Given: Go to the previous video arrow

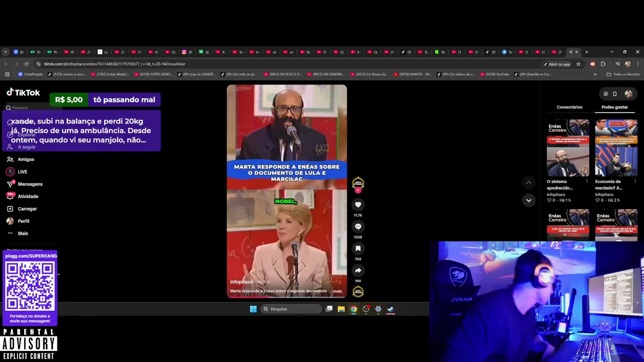Looking at the screenshot, I should point(528,183).
